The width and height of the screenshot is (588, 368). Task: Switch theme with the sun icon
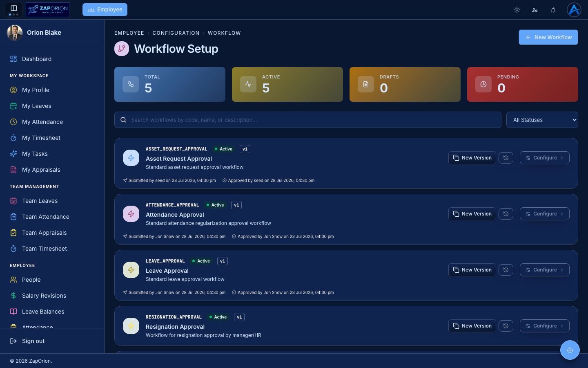517,10
